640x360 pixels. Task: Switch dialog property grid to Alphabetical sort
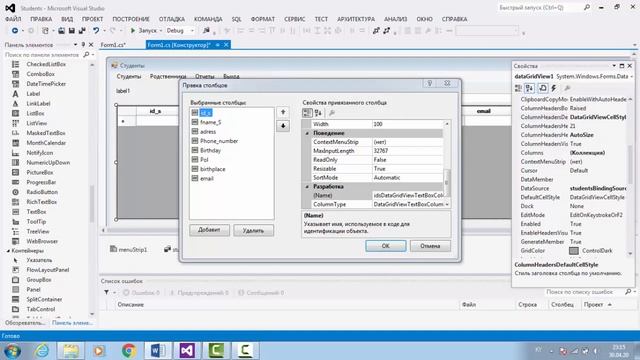click(x=318, y=113)
